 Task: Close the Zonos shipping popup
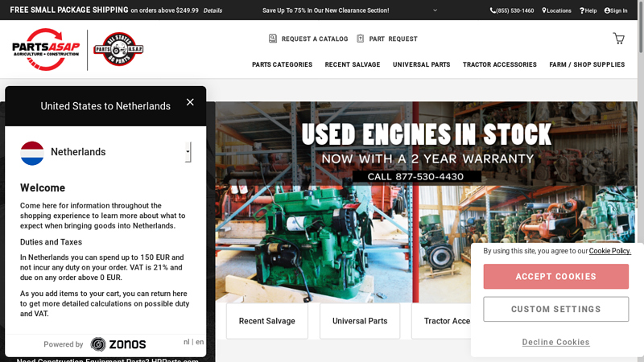pos(190,102)
